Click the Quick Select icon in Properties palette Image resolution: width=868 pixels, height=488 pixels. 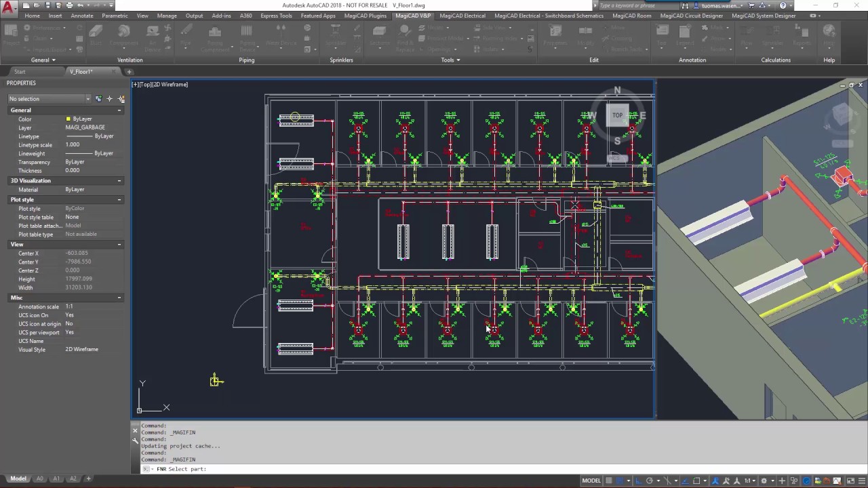(x=120, y=99)
